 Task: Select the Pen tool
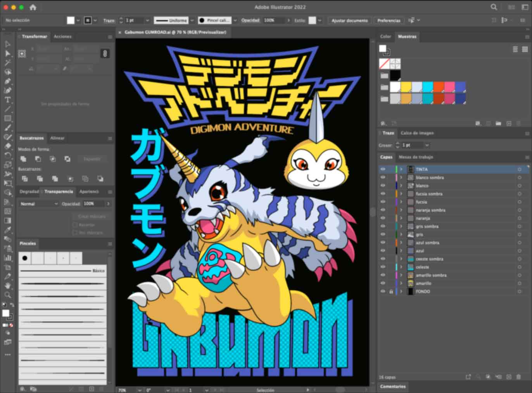point(8,81)
